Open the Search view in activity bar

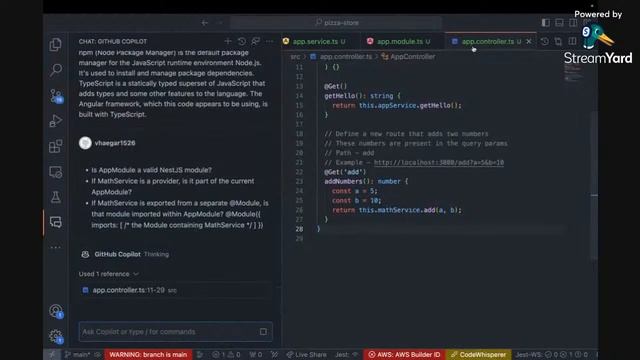click(x=56, y=70)
